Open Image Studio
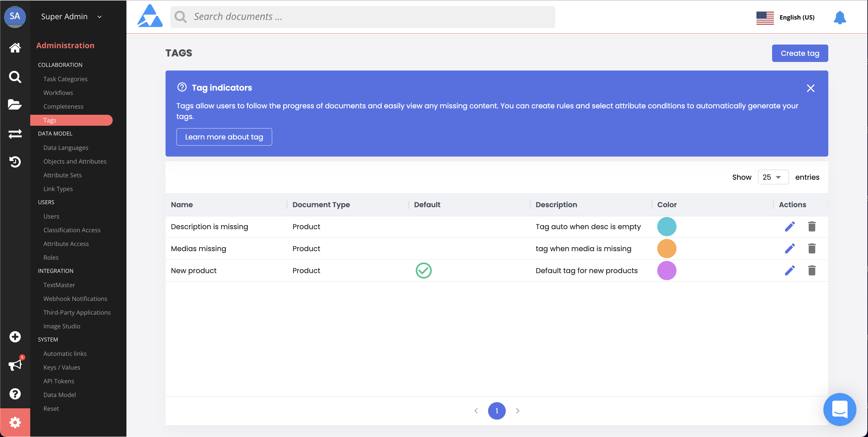The width and height of the screenshot is (868, 437). point(62,326)
